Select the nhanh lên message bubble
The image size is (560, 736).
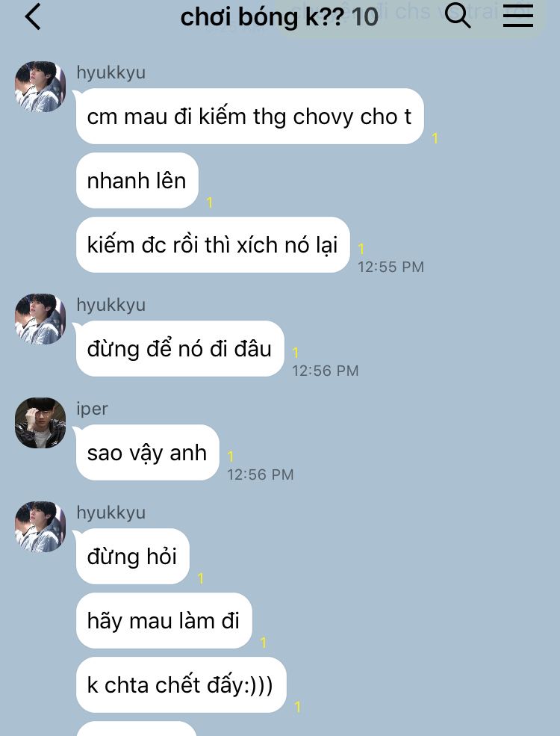pos(137,181)
